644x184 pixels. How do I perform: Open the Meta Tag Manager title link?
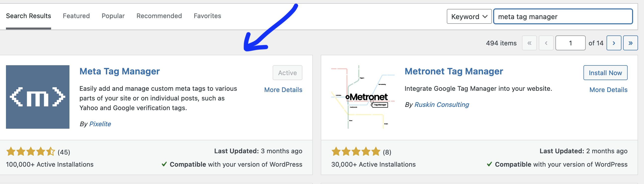pos(120,71)
